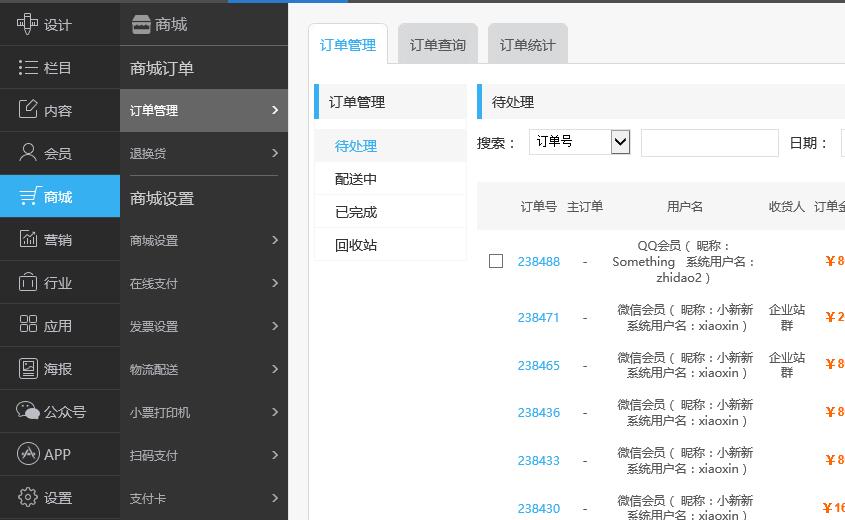Viewport: 845px width, 520px height.
Task: Open the 订单号 search type dropdown
Action: point(580,142)
